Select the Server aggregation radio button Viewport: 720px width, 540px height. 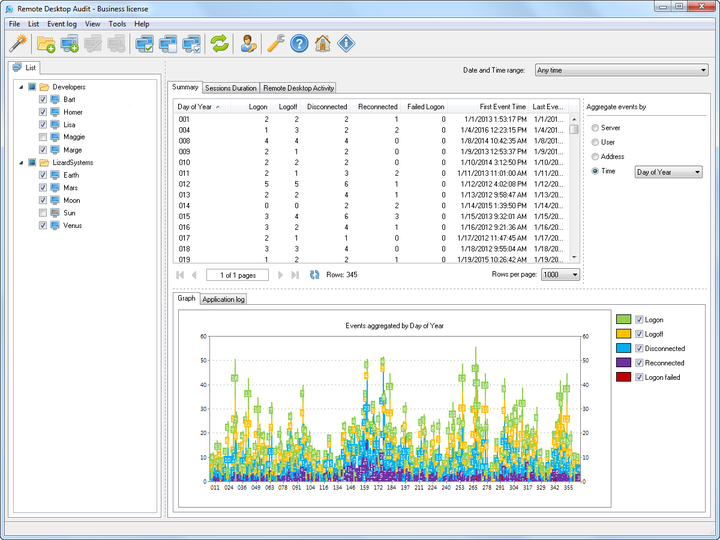point(595,128)
